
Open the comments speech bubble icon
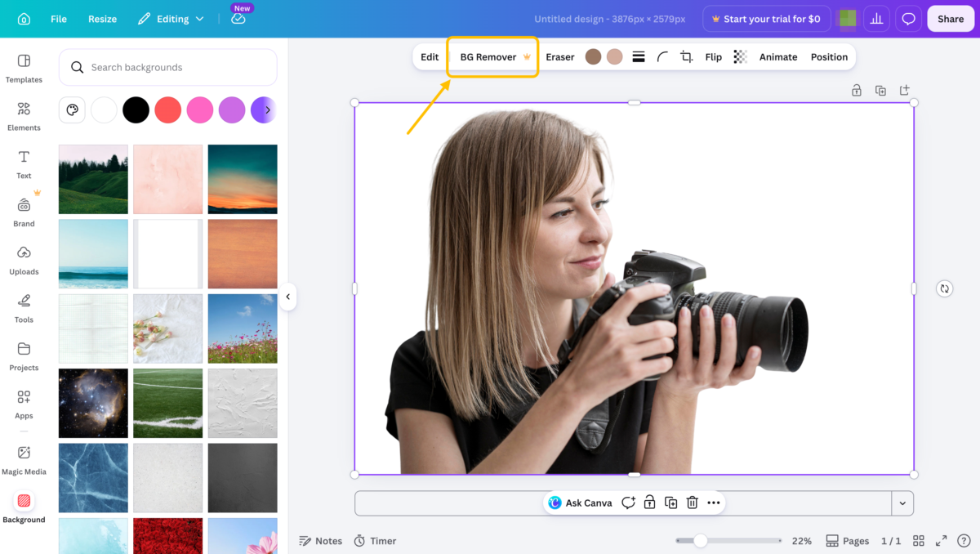907,19
